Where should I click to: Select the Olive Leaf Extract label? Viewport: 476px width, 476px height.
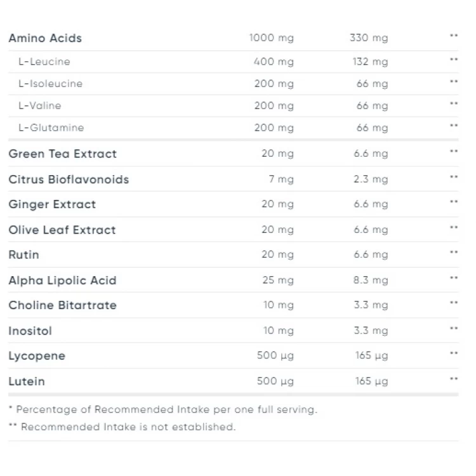62,230
